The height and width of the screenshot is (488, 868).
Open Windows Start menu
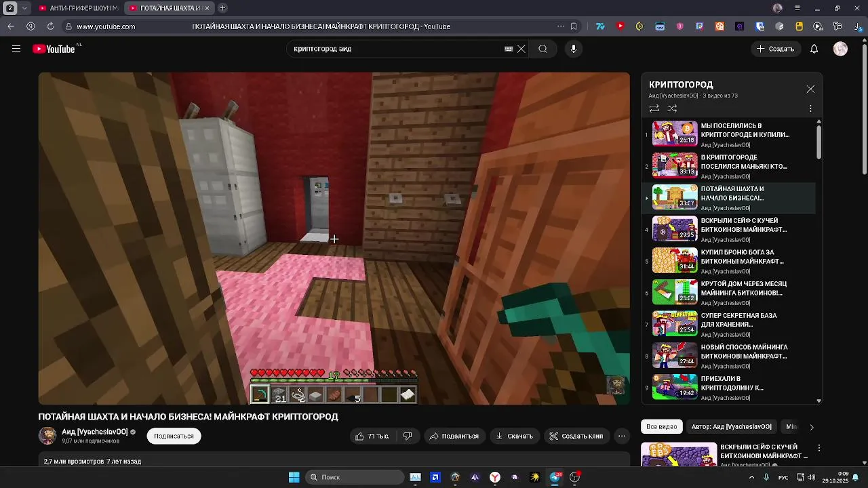pyautogui.click(x=294, y=477)
